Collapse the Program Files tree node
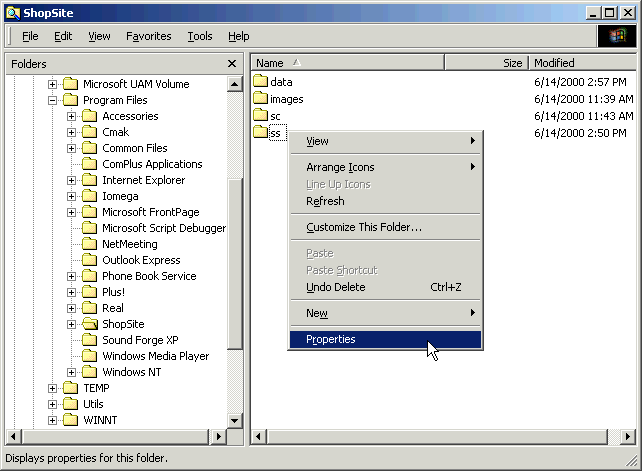Viewport: 642px width, 471px height. (x=53, y=100)
